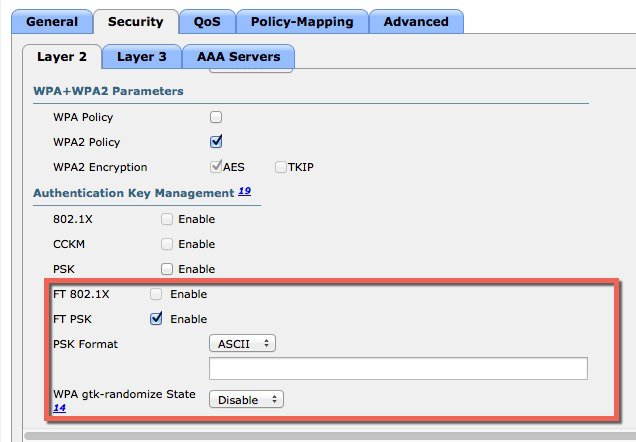636x442 pixels.
Task: Switch to the General tab
Action: pyautogui.click(x=52, y=22)
